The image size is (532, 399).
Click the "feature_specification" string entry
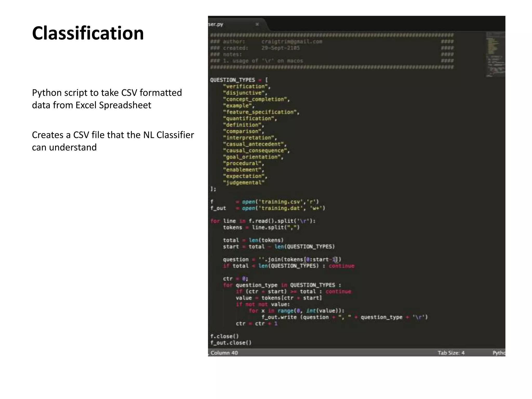tap(261, 112)
